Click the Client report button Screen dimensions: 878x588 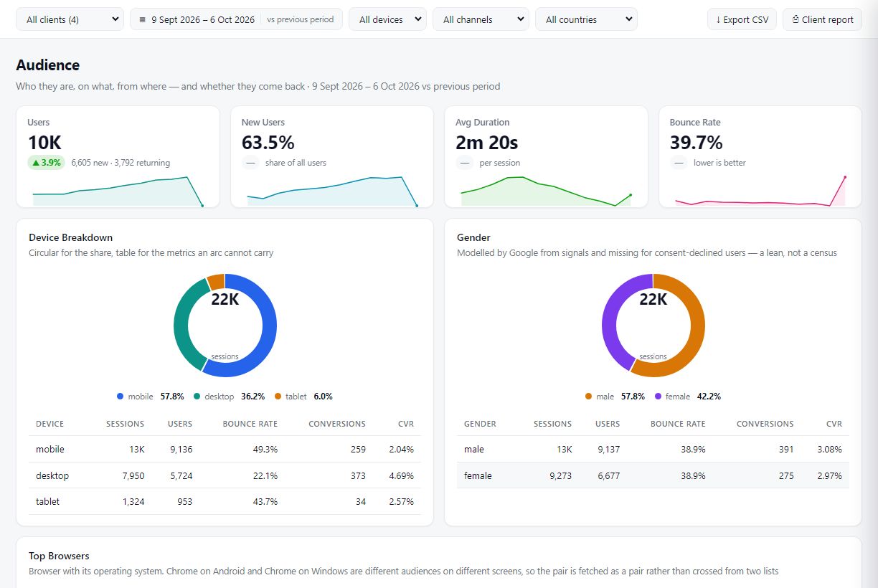click(822, 19)
